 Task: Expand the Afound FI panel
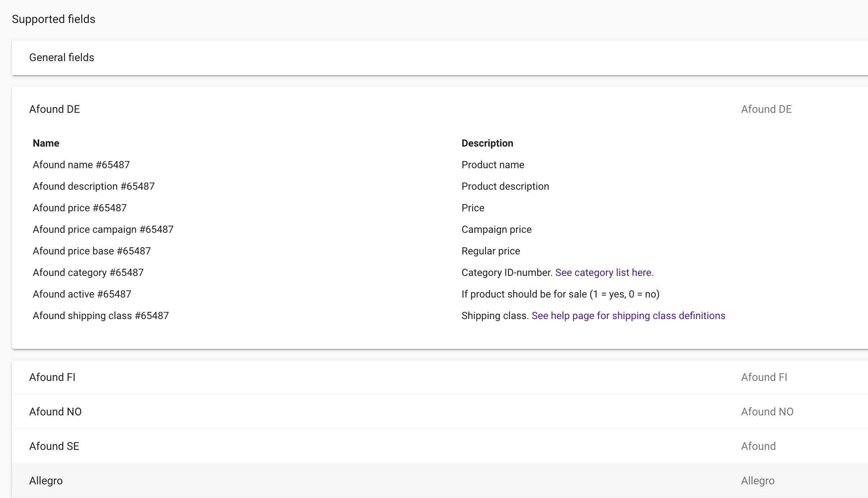[440, 377]
